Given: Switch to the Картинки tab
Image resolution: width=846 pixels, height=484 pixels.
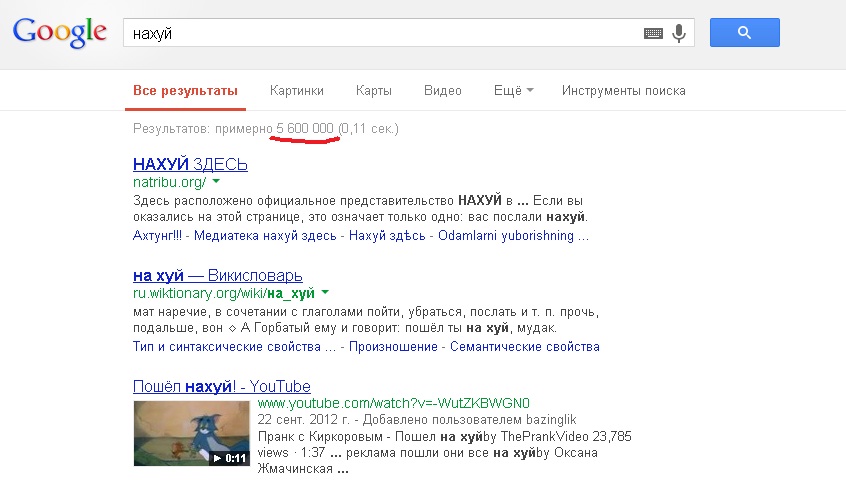Looking at the screenshot, I should click(296, 90).
